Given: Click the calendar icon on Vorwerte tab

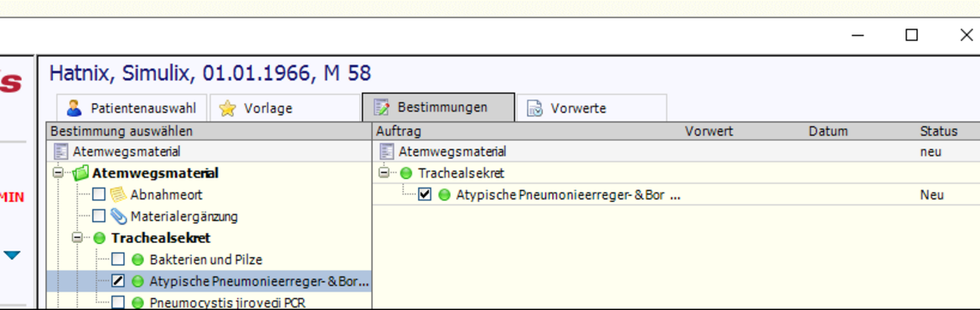Looking at the screenshot, I should point(534,109).
